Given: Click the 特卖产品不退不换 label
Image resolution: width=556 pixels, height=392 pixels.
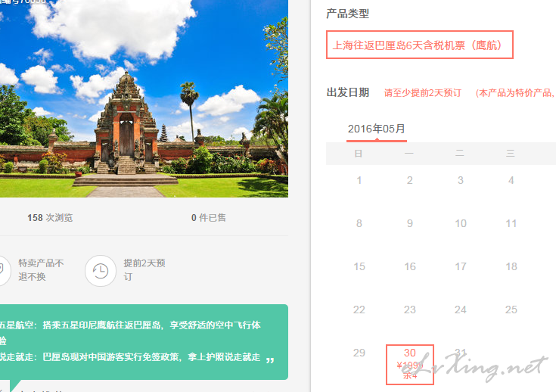Looking at the screenshot, I should [41, 270].
